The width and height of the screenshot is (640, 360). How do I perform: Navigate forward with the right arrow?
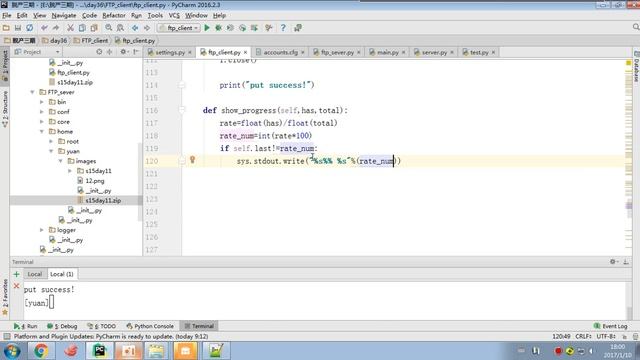click(147, 28)
